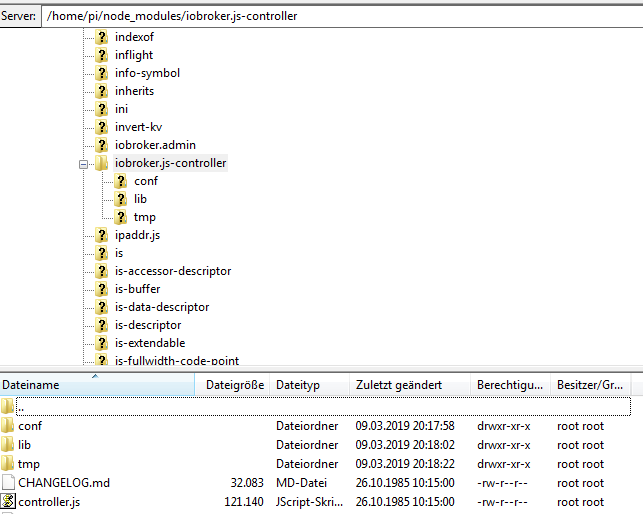The image size is (643, 514).
Task: Sort by Zuletzt geändert column header
Action: 410,385
